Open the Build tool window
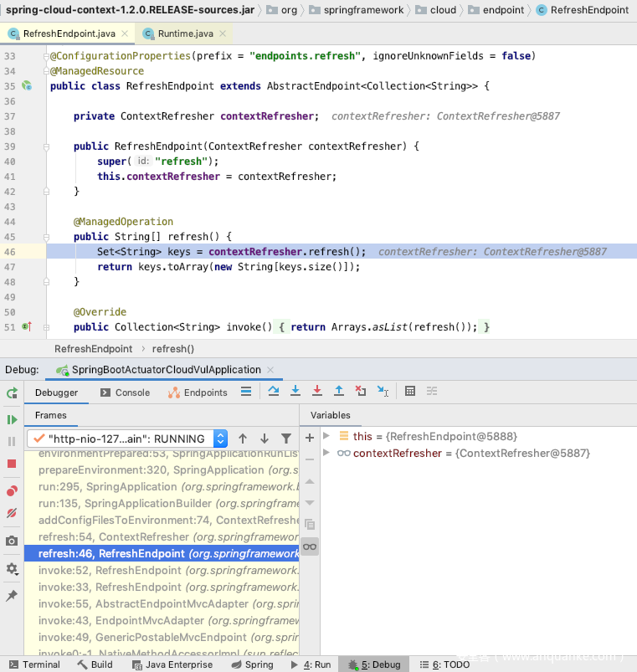 [95, 664]
